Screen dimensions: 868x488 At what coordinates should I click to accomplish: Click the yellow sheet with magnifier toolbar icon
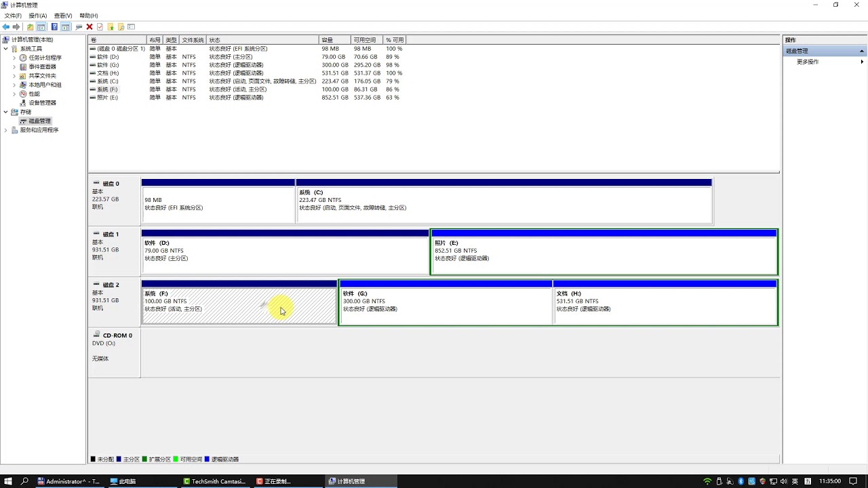click(x=121, y=27)
